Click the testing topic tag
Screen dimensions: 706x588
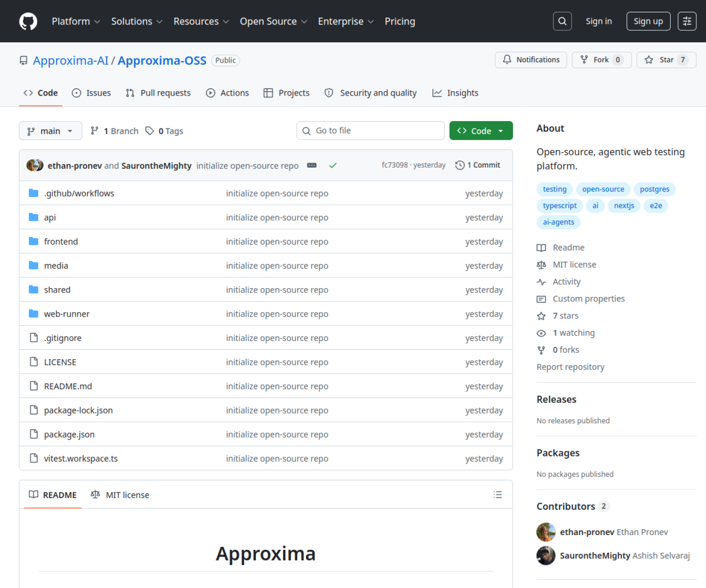[555, 189]
